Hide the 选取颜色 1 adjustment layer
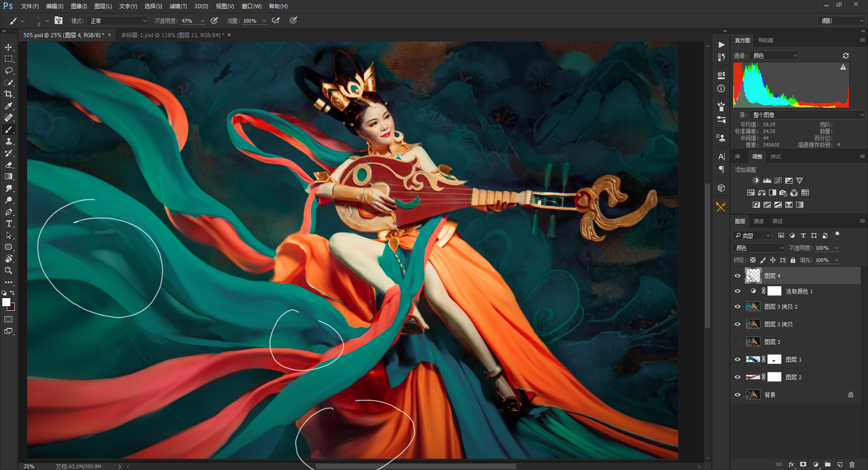868x470 pixels. pos(738,291)
